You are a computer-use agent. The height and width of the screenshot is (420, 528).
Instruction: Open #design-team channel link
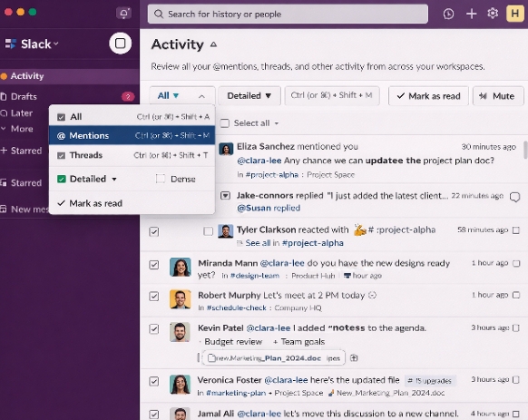(x=255, y=276)
